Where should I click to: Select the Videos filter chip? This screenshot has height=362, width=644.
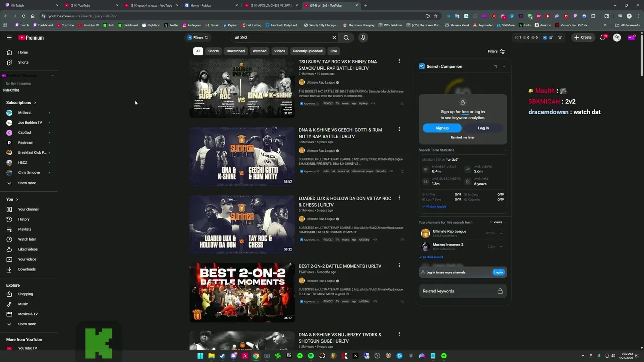click(280, 51)
